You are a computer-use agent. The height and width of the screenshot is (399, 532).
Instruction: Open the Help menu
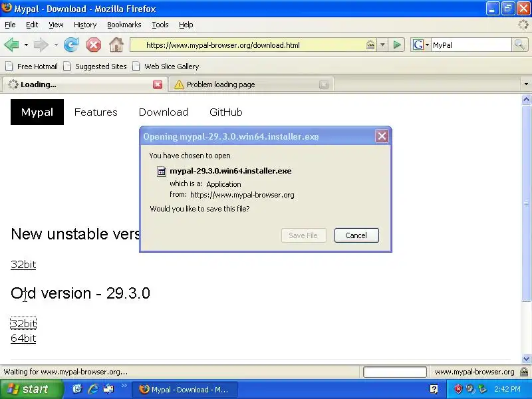click(186, 25)
